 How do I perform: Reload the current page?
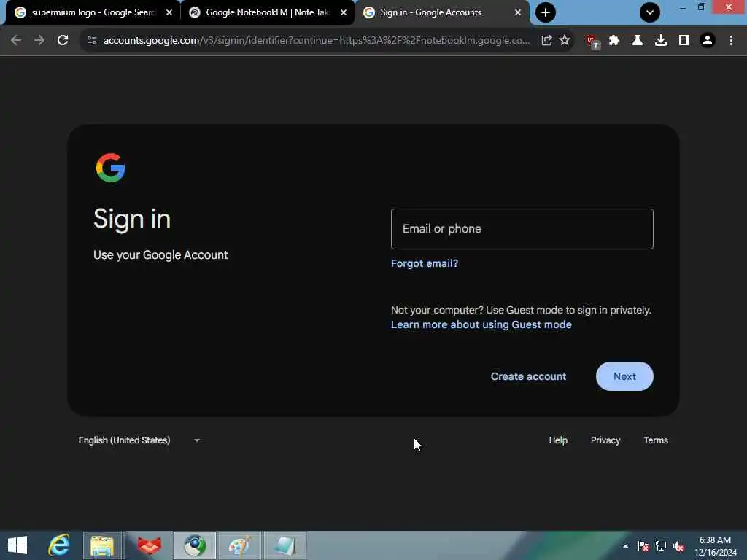coord(63,41)
